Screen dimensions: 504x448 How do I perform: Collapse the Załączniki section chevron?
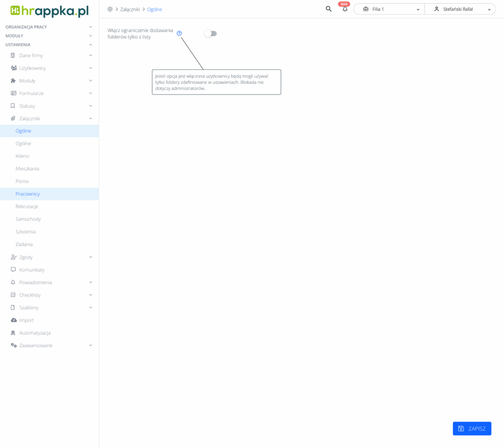[91, 119]
